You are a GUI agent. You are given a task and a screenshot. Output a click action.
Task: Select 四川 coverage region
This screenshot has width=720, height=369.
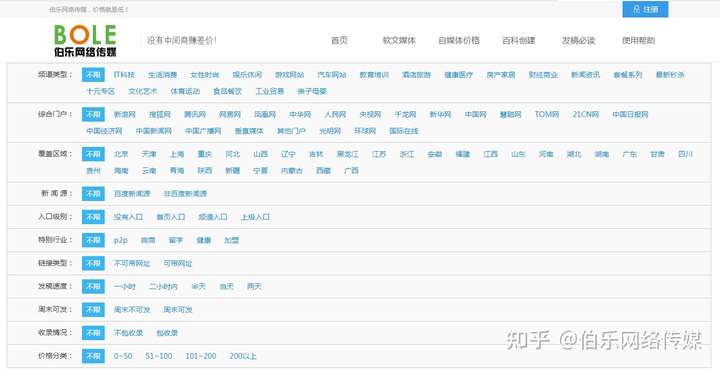click(x=685, y=154)
